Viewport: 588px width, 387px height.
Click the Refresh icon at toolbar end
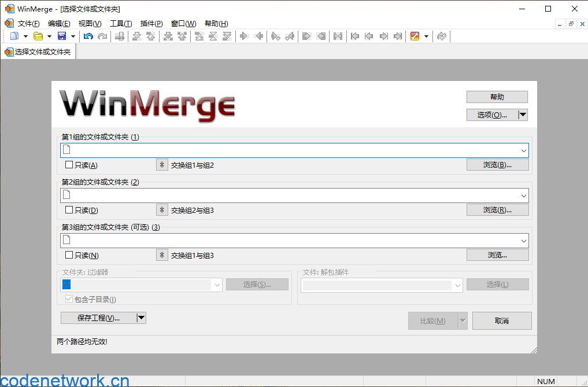coord(442,36)
